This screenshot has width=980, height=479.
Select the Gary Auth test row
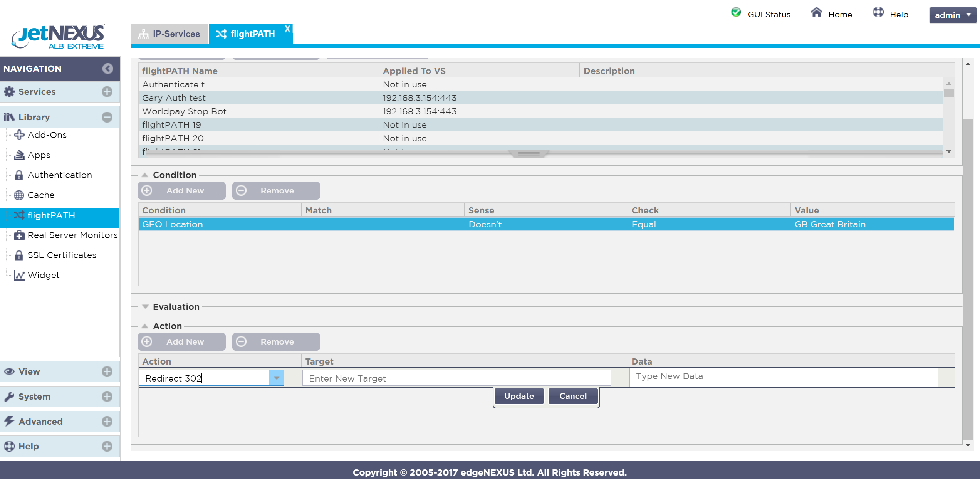(x=540, y=98)
